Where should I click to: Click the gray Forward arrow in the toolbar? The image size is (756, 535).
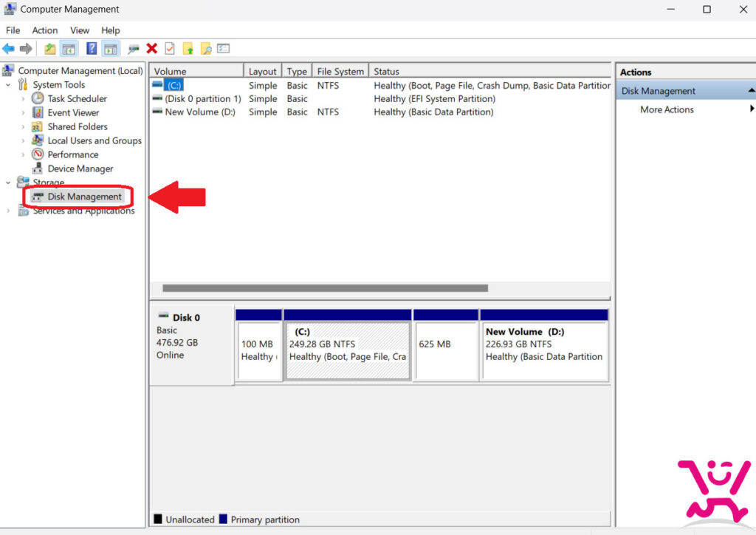tap(26, 49)
